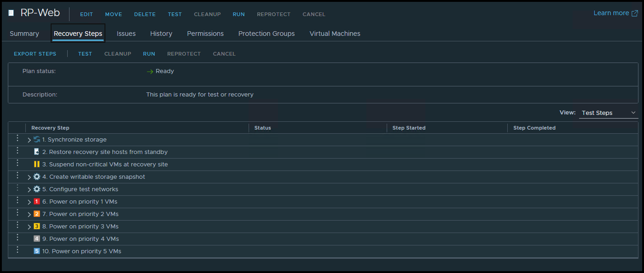Click the Export Steps button
The height and width of the screenshot is (273, 644).
[x=35, y=54]
